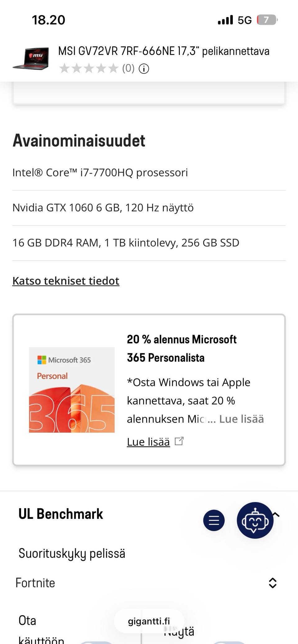Tap the UL Benchmark section heading
Viewport: 298px width, 644px height.
[61, 514]
